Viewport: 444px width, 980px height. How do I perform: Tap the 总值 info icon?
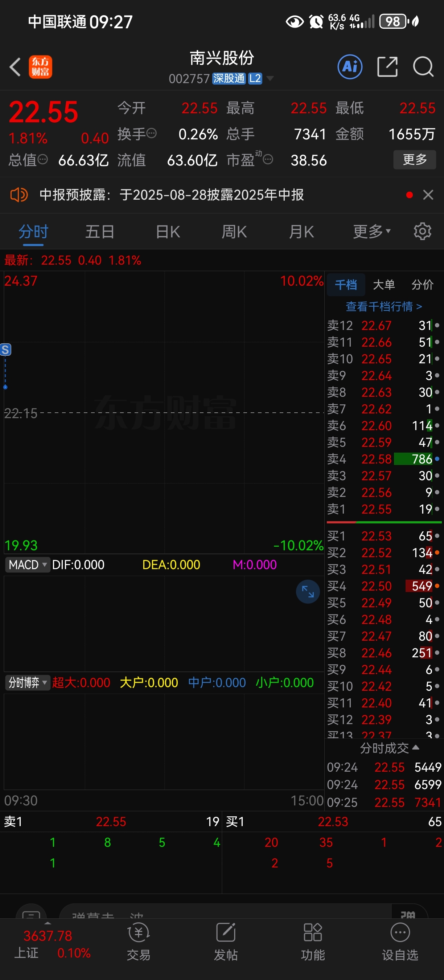click(x=42, y=159)
